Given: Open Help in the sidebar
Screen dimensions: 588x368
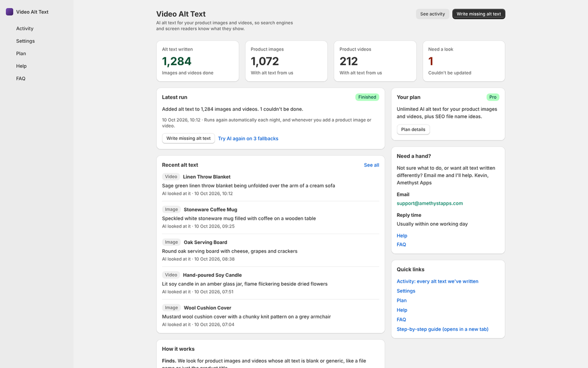Looking at the screenshot, I should [x=22, y=66].
